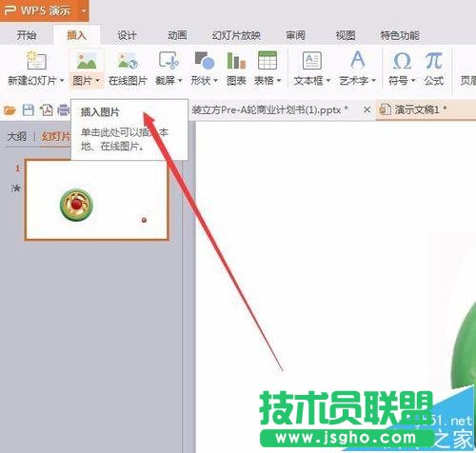The width and height of the screenshot is (476, 453).
Task: Open the 视图 (View) tab
Action: [x=346, y=35]
